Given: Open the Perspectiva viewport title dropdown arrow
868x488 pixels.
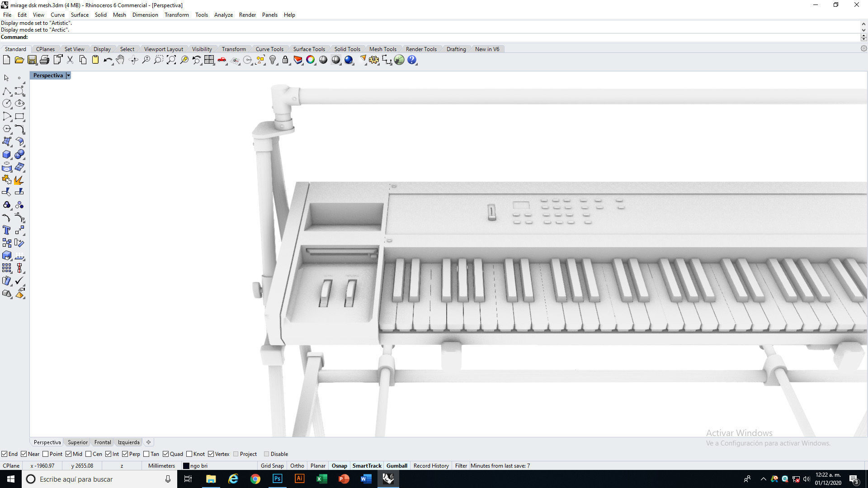Looking at the screenshot, I should (68, 75).
